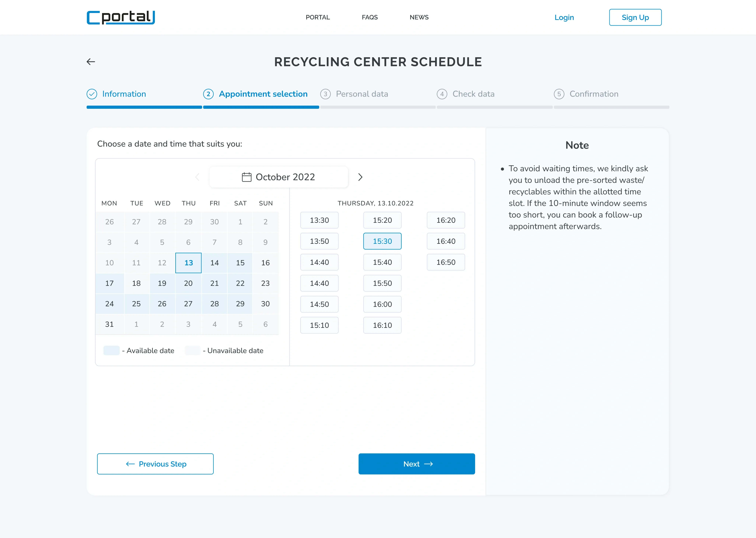The image size is (756, 538).
Task: Pick the 13:30 time slot
Action: click(x=319, y=220)
